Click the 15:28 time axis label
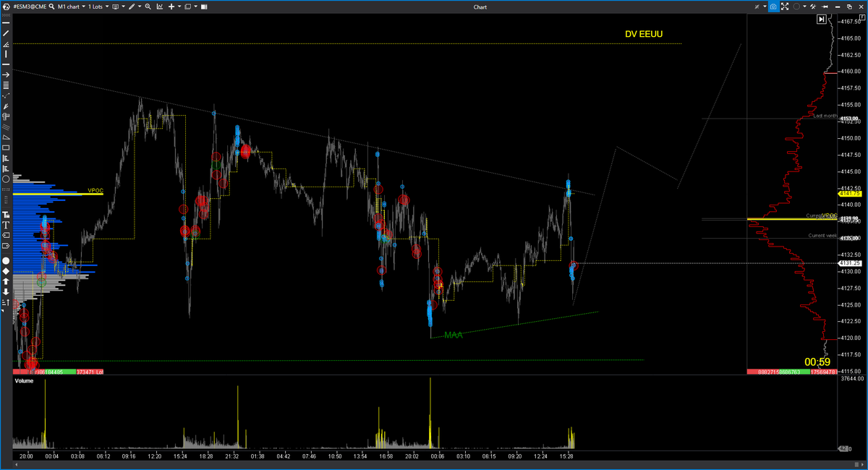Image resolution: width=868 pixels, height=470 pixels. pyautogui.click(x=568, y=456)
